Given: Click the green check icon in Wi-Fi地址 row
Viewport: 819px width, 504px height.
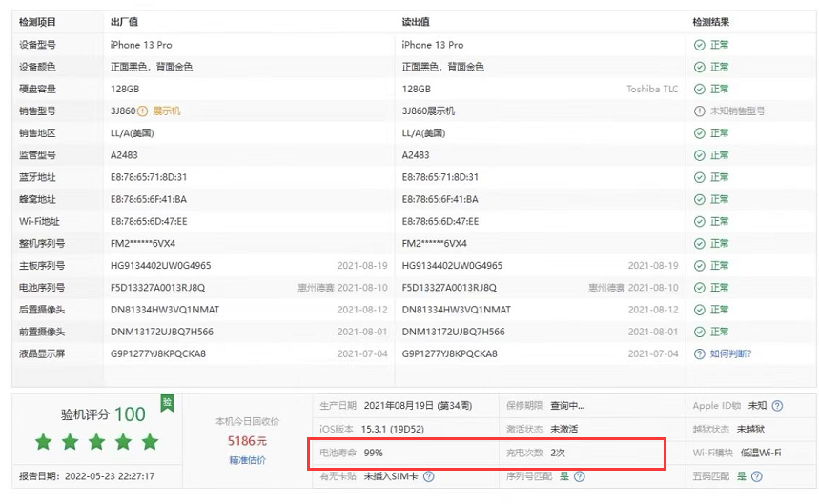Looking at the screenshot, I should 700,221.
